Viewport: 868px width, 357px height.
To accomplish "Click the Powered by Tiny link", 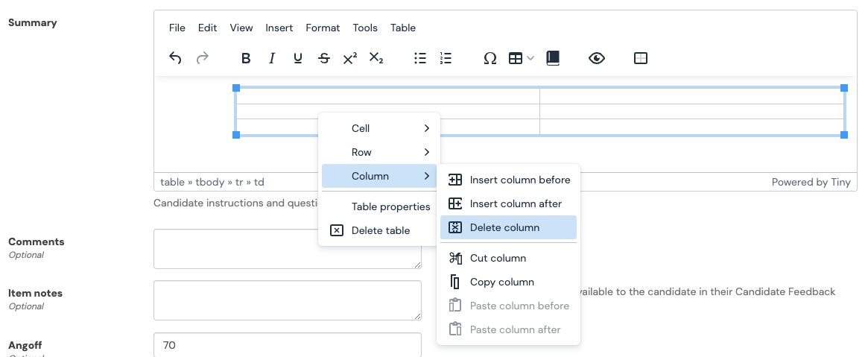I will (811, 182).
